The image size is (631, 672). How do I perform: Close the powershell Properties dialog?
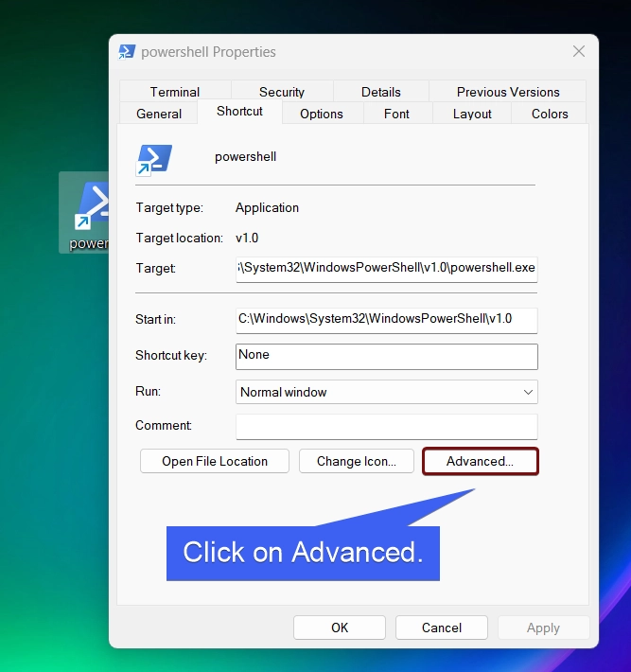point(579,51)
